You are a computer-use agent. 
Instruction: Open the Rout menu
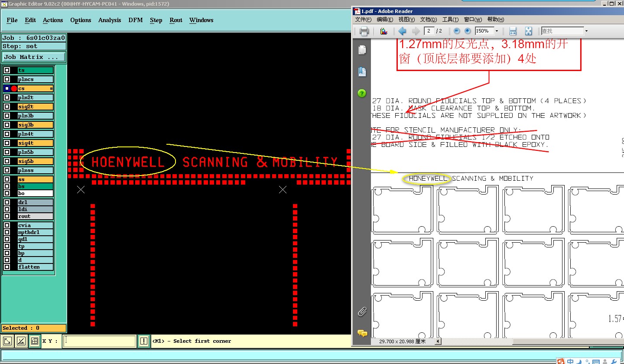176,20
